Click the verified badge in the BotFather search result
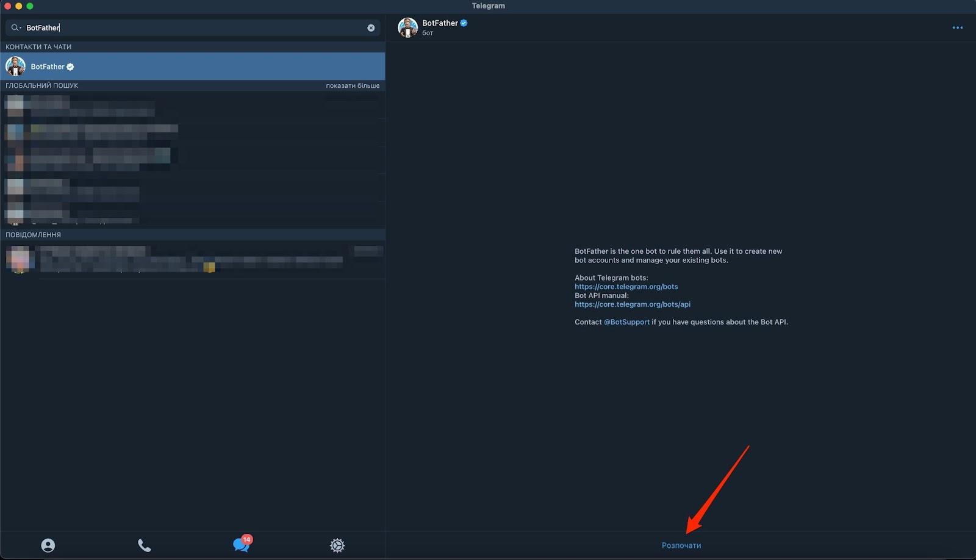 click(70, 67)
